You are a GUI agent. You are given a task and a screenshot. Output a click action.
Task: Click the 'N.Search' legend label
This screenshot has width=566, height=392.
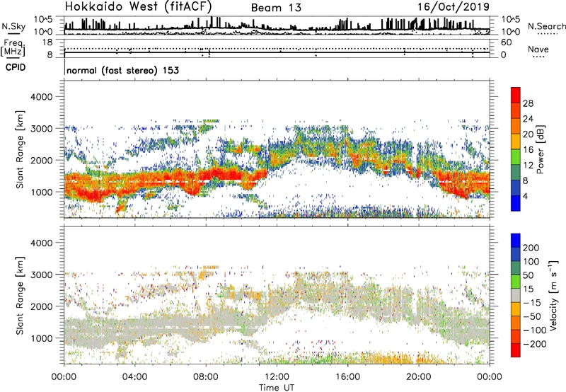tap(546, 26)
